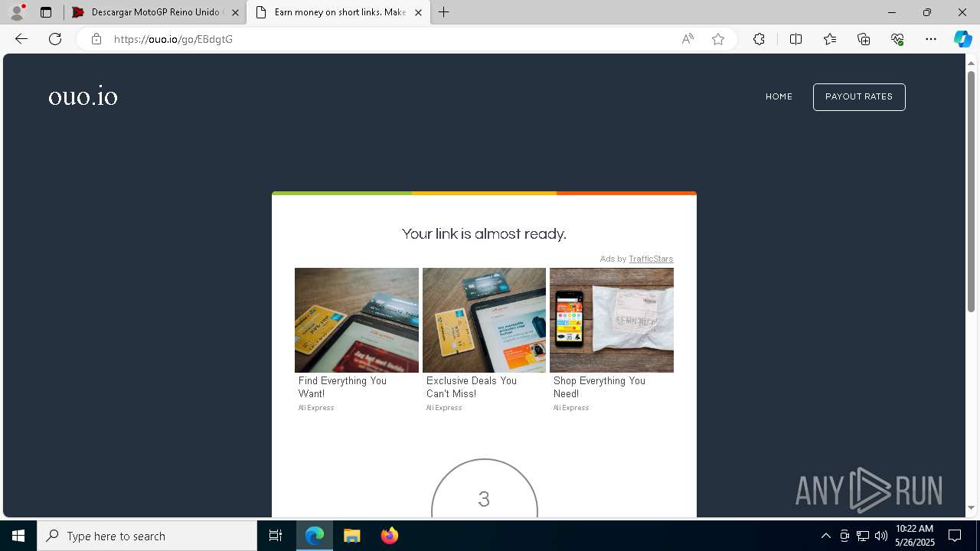Open the Shop Everything You Need ad image
Screen dimensions: 980x551
612,320
